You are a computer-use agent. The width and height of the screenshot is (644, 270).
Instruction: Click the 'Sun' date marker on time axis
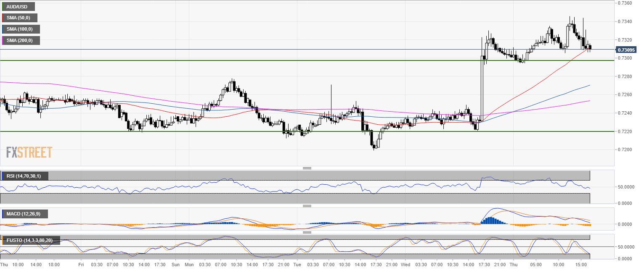[176, 265]
